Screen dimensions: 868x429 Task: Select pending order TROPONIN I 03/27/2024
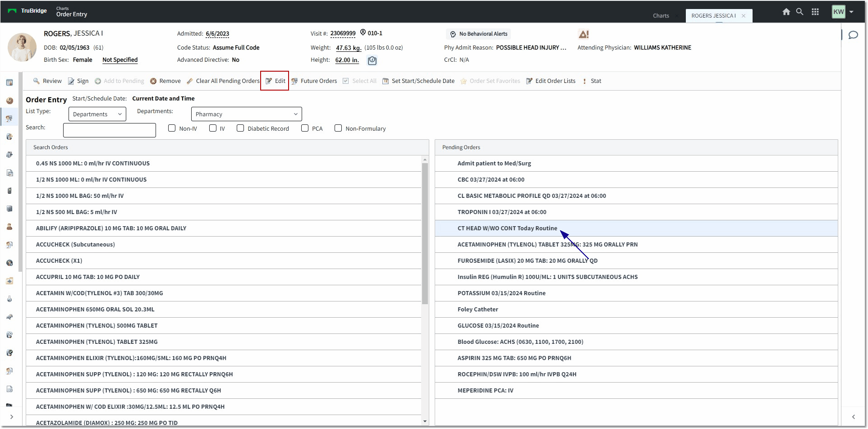click(636, 212)
